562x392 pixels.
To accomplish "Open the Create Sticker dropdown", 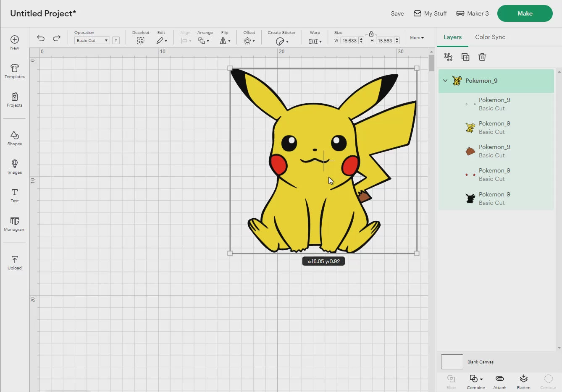I will click(x=282, y=41).
